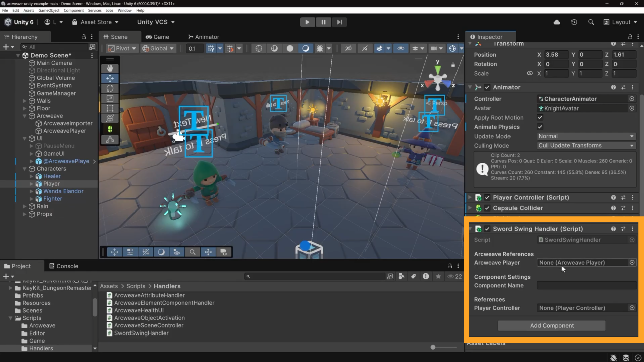Toggle Player Controller script enabled checkbox

click(x=487, y=198)
